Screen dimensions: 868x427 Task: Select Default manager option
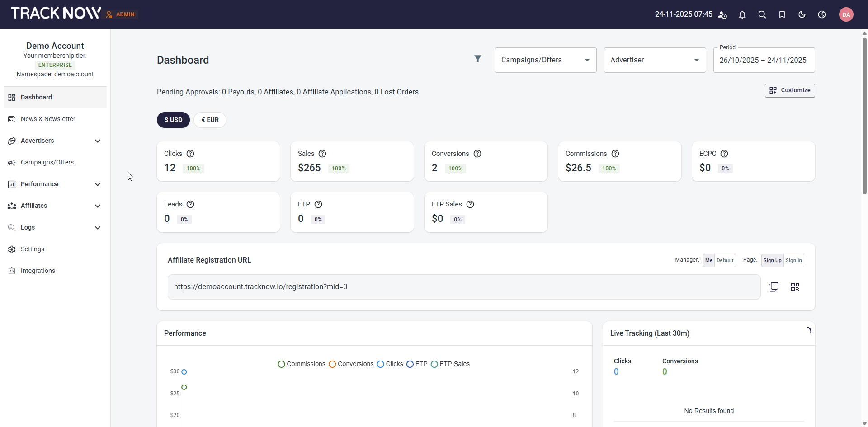point(725,260)
